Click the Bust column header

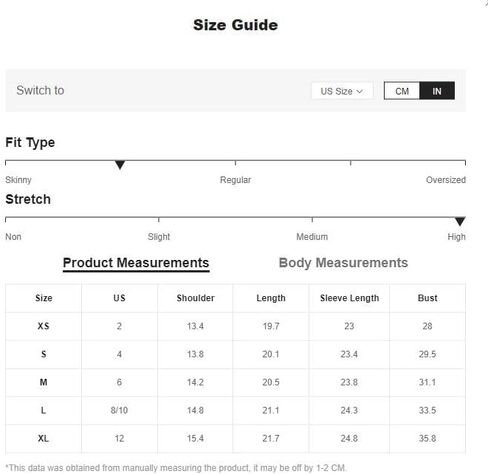427,298
